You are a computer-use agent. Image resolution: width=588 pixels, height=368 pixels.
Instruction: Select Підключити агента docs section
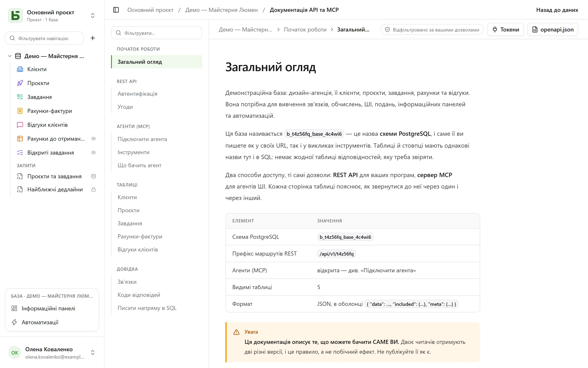pos(142,139)
